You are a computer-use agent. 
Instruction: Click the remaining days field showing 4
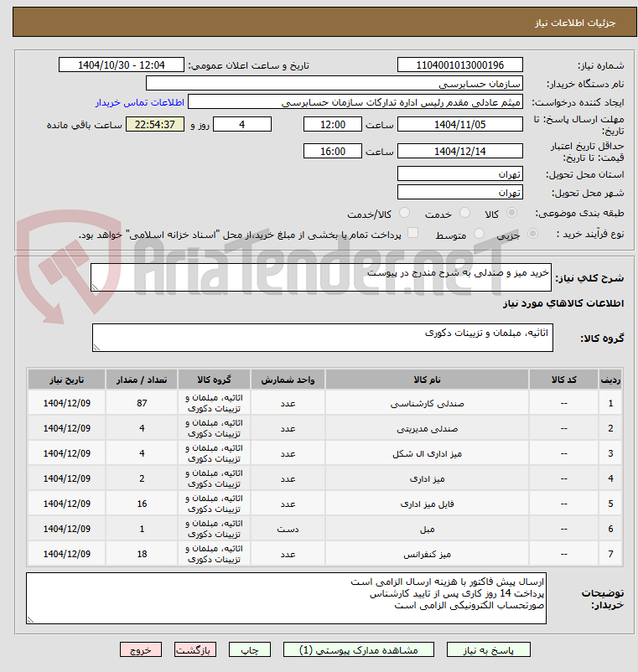click(242, 124)
